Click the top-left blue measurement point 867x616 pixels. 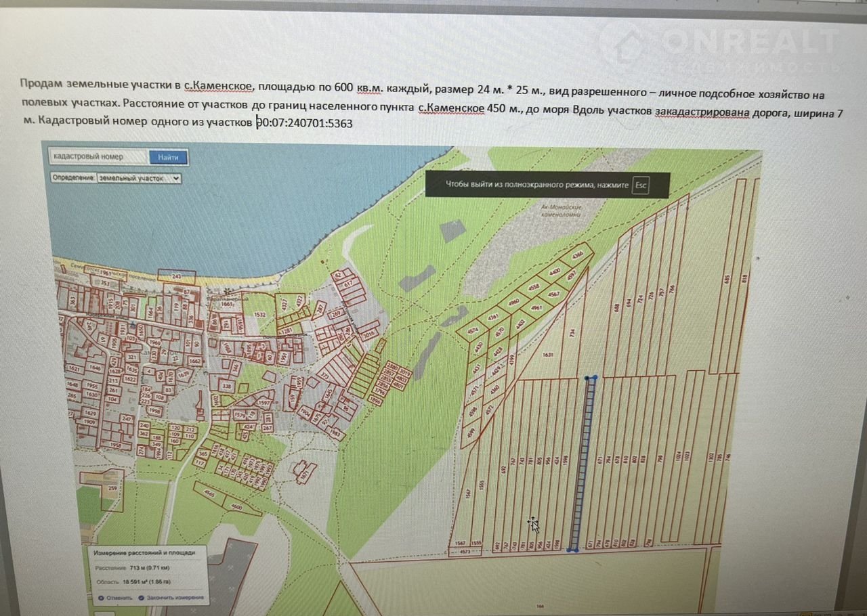tap(587, 378)
